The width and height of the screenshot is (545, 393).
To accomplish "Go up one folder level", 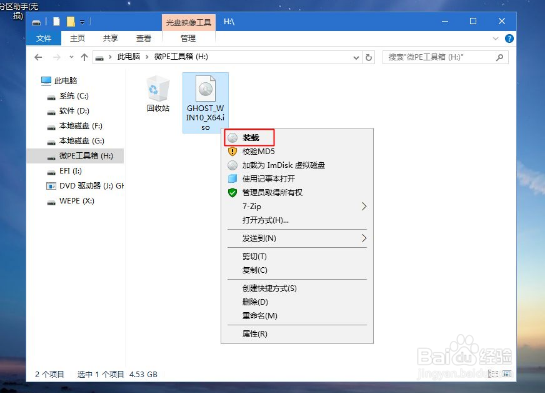I will click(84, 57).
